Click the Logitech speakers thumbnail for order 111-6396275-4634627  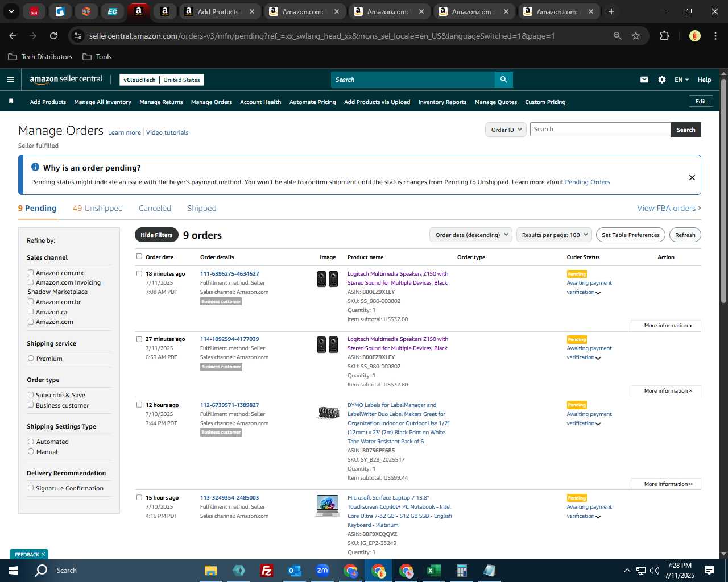point(328,278)
